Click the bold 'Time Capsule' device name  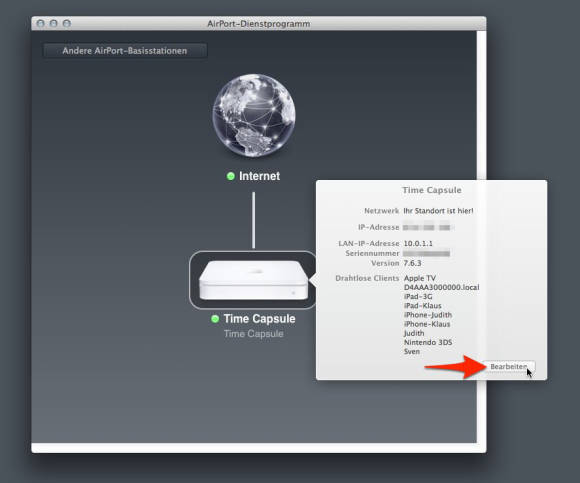click(259, 318)
